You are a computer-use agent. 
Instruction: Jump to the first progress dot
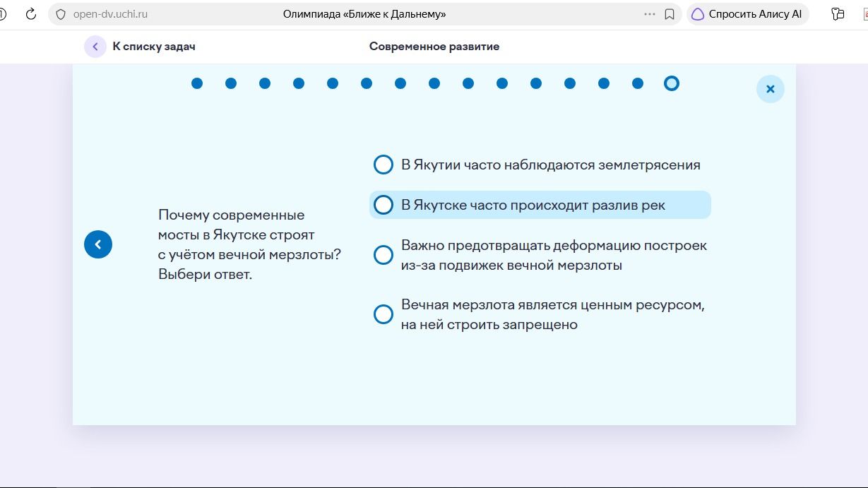[197, 83]
